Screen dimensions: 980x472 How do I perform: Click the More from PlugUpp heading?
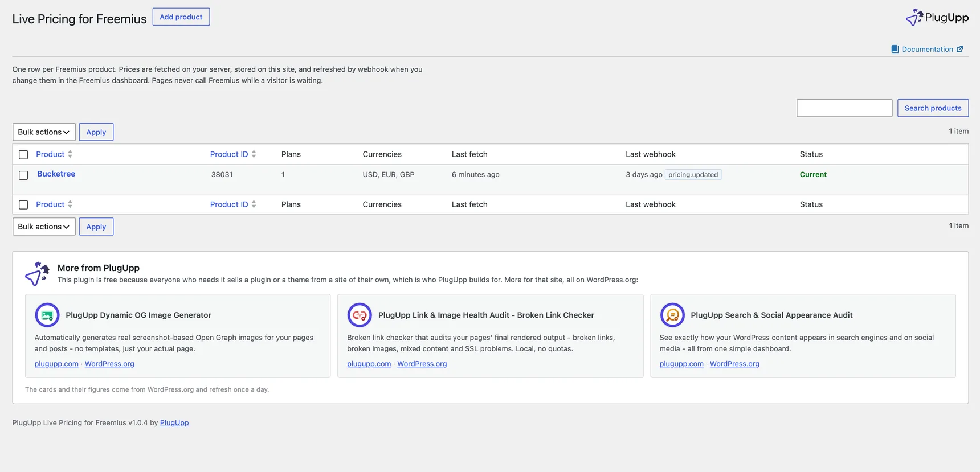point(99,268)
